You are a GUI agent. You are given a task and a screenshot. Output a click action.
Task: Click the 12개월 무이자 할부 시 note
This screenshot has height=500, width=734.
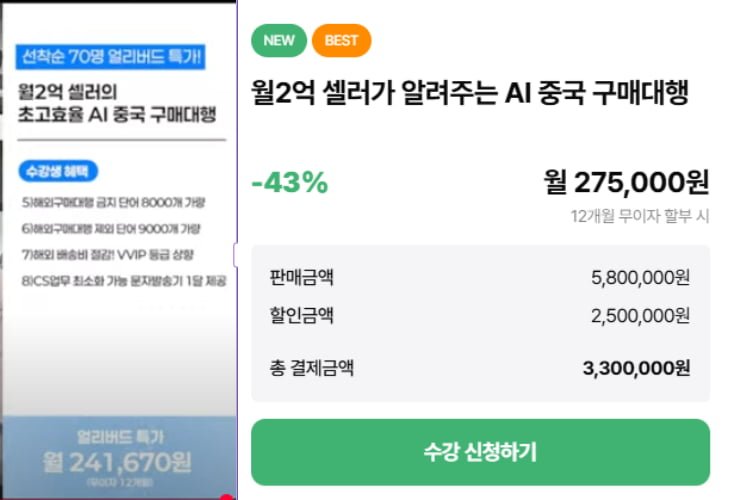(640, 216)
